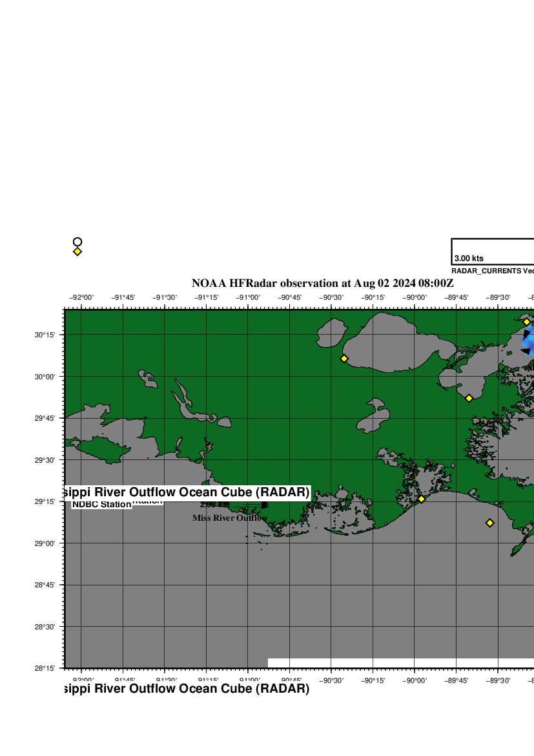This screenshot has height=756, width=534.
Task: Pick the blue radar currents color patch
Action: (527, 342)
